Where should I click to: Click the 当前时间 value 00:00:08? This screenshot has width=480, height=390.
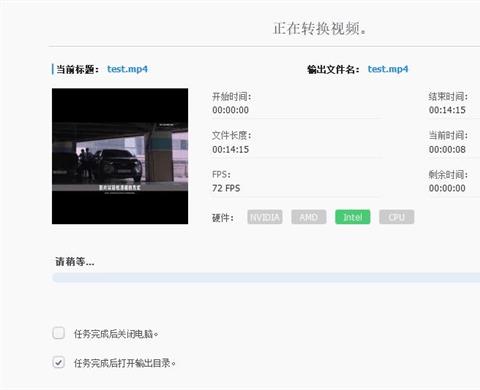447,149
